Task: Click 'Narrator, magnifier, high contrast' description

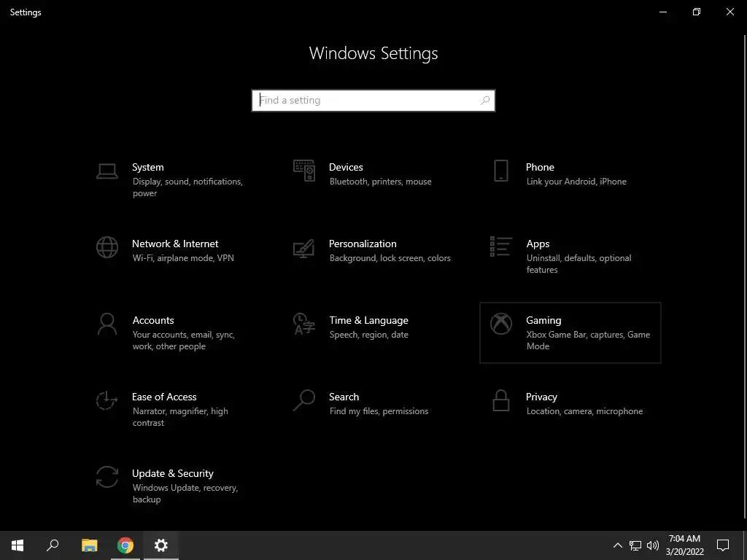Action: 180,416
